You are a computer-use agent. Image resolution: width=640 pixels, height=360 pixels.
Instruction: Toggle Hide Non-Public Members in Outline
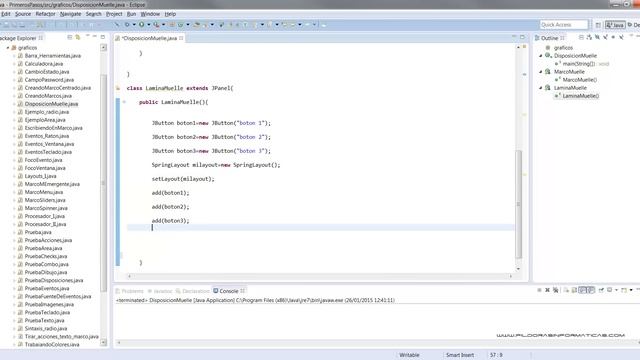pyautogui.click(x=613, y=37)
